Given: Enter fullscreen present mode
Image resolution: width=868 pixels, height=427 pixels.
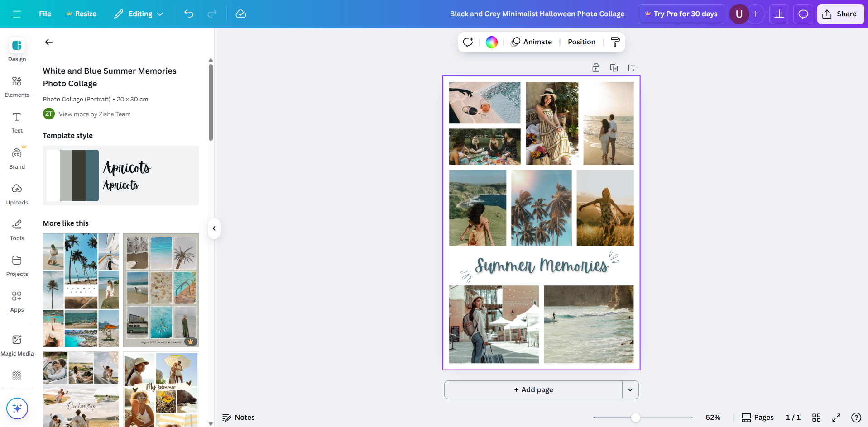Looking at the screenshot, I should 836,418.
